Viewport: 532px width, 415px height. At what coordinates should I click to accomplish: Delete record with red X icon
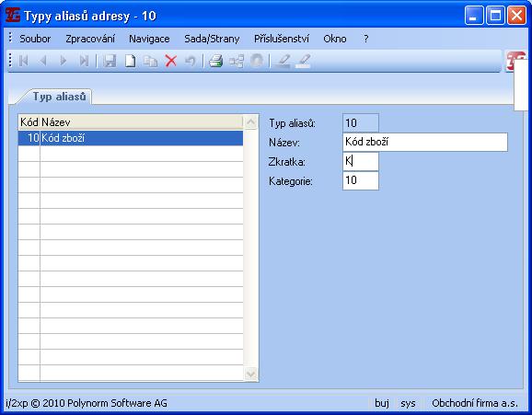[x=171, y=61]
